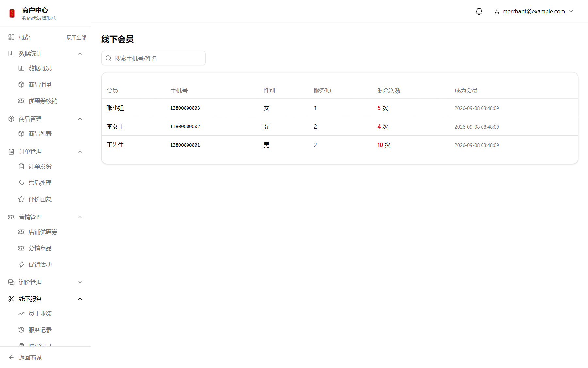This screenshot has width=588, height=368.
Task: Focus the 搜索手机号/姓名 search field
Action: tap(154, 58)
